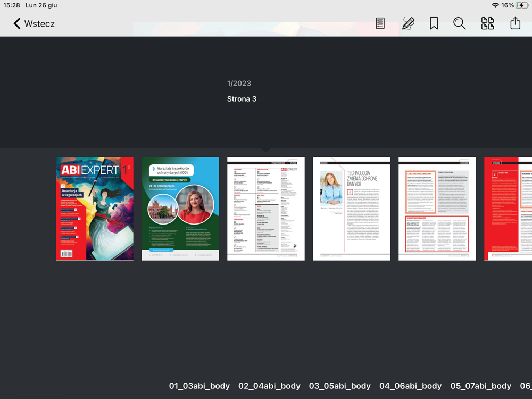Tap the battery indicator in status bar
This screenshot has height=399, width=532.
point(522,5)
